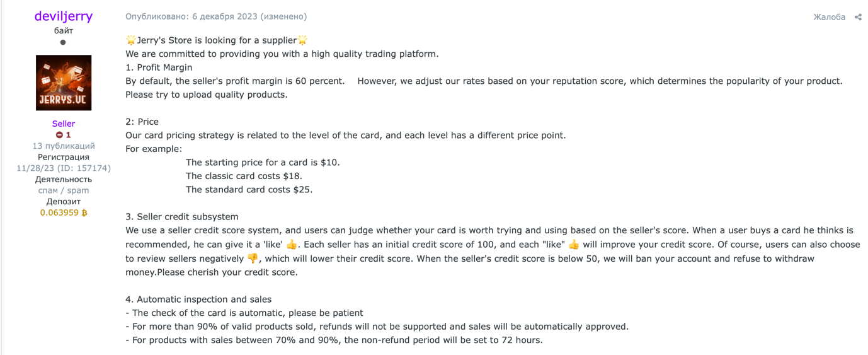The width and height of the screenshot is (868, 355).
Task: Click the thumbs-down emoji in the post
Action: pos(253,259)
